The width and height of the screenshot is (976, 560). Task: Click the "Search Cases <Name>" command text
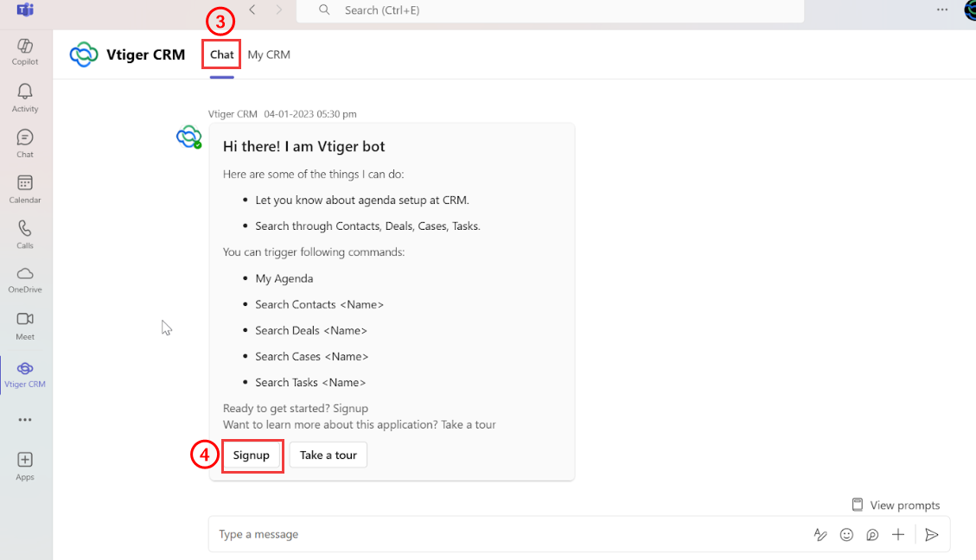pyautogui.click(x=312, y=357)
